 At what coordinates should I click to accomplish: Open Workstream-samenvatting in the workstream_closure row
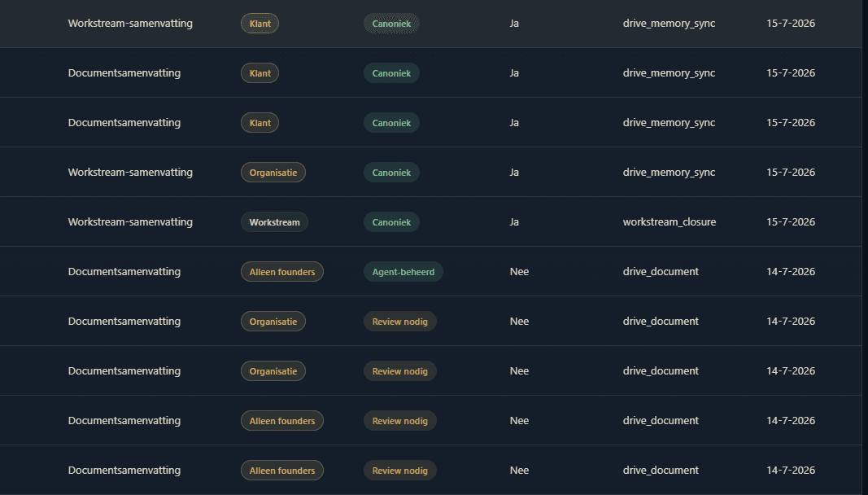click(130, 221)
